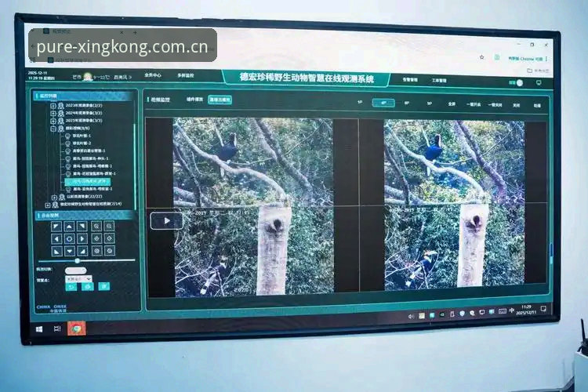Click the right bottom-row PTZ lens icon
This screenshot has width=588, height=392.
(x=109, y=251)
